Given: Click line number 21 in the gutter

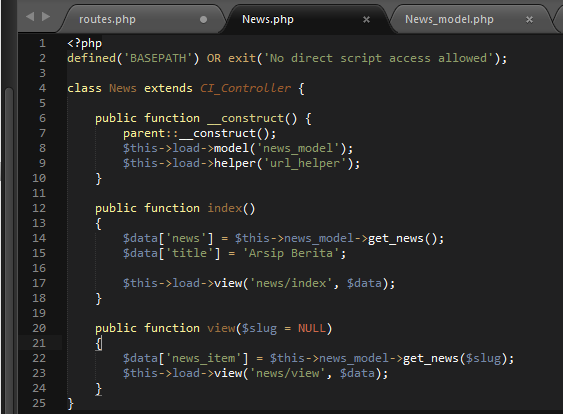Looking at the screenshot, I should pos(39,343).
